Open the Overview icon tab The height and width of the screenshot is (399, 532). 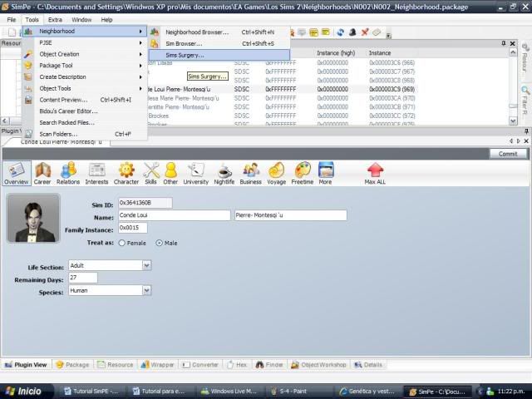click(17, 174)
